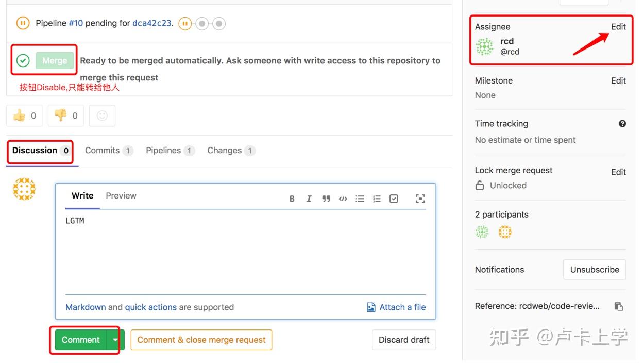
Task: Switch to the Preview tab
Action: (121, 196)
